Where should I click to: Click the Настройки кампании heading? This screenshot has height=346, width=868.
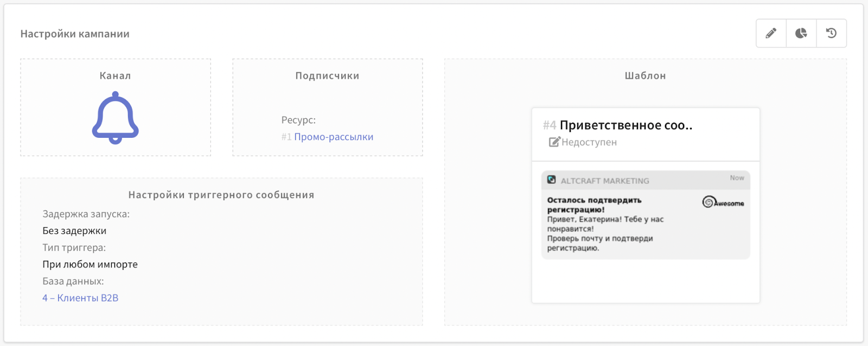75,34
